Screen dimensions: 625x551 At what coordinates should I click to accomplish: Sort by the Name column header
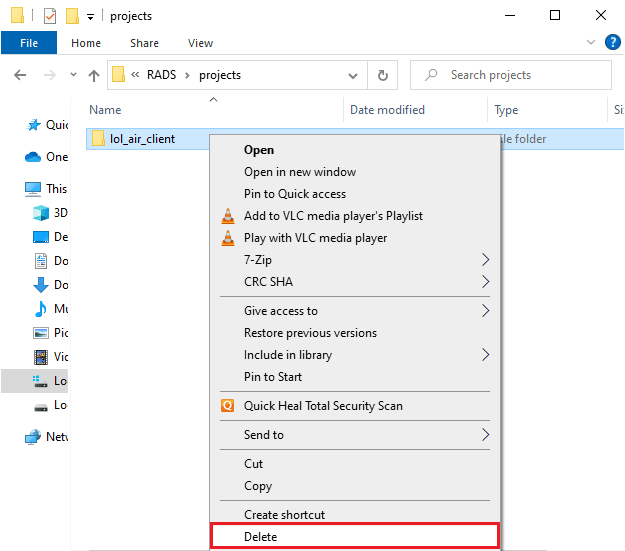[105, 110]
